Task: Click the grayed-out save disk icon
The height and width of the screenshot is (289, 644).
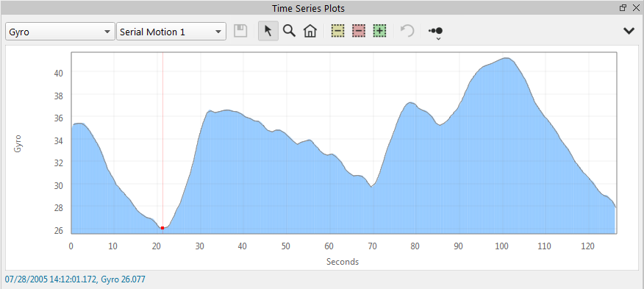Action: (240, 31)
